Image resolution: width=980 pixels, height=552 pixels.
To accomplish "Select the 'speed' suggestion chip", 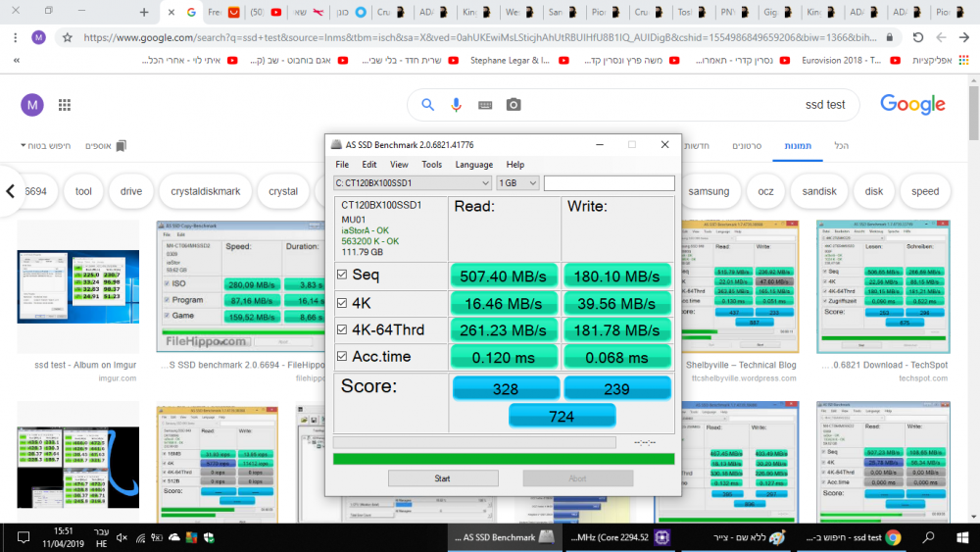I will tap(924, 191).
